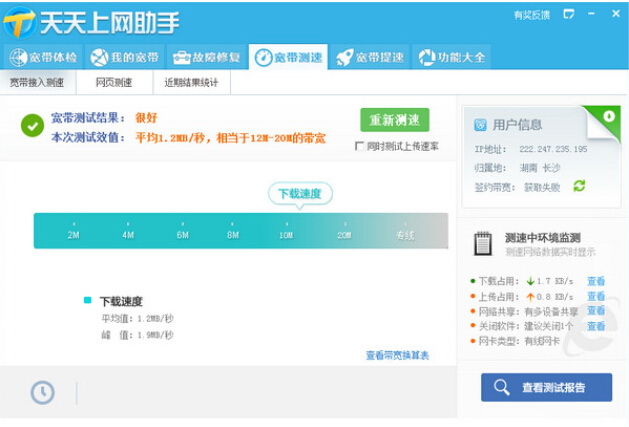
Task: Click the 功能大全 cube icon
Action: (x=427, y=58)
